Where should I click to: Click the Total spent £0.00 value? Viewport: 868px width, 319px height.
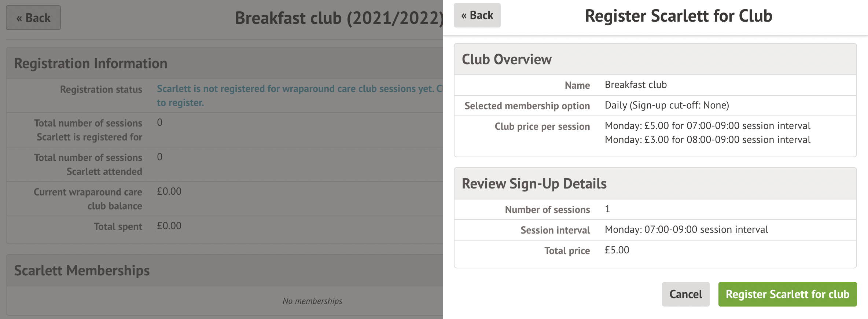pos(169,226)
